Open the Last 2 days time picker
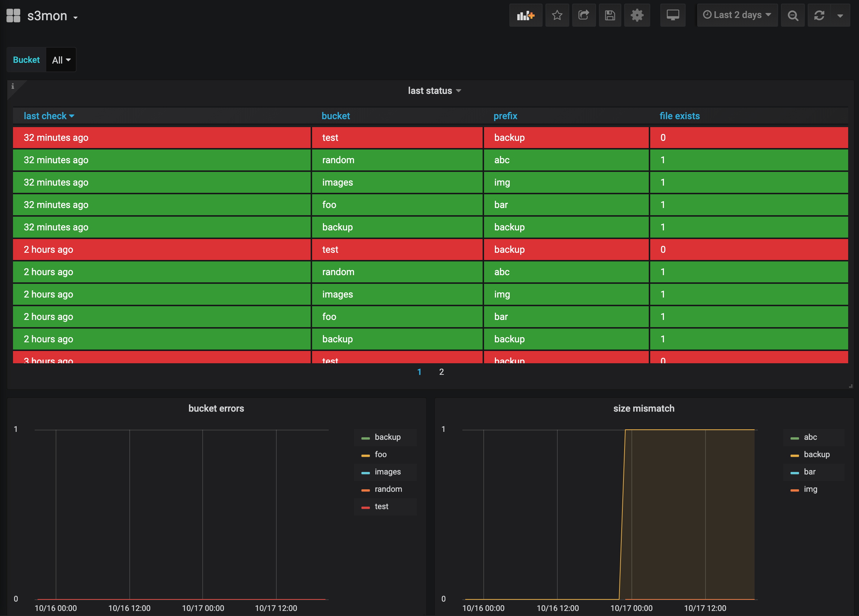This screenshot has width=859, height=616. [737, 15]
